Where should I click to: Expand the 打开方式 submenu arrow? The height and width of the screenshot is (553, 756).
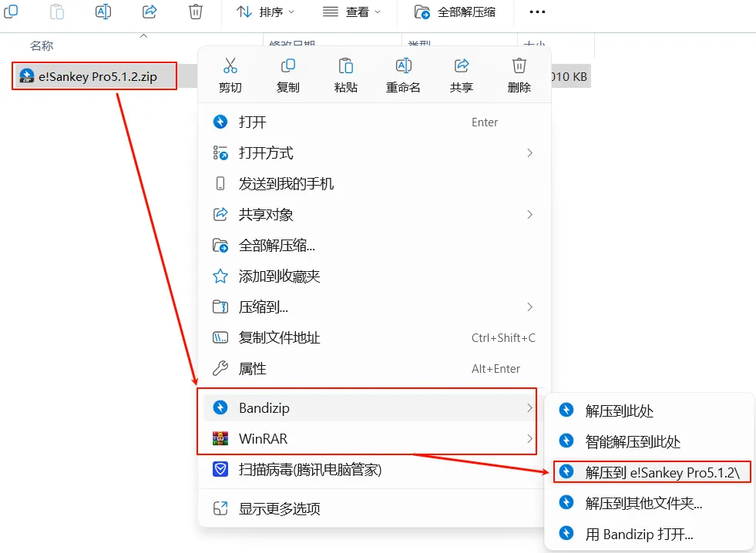(x=529, y=152)
